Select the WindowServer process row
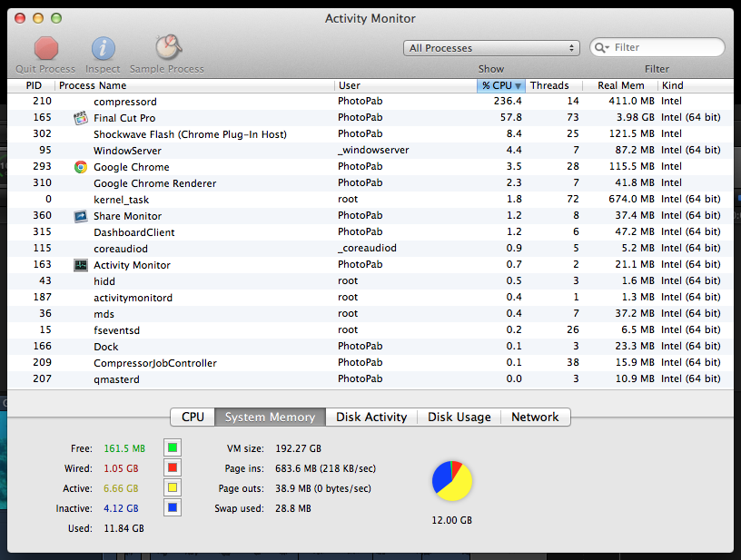The image size is (741, 560). pos(370,151)
